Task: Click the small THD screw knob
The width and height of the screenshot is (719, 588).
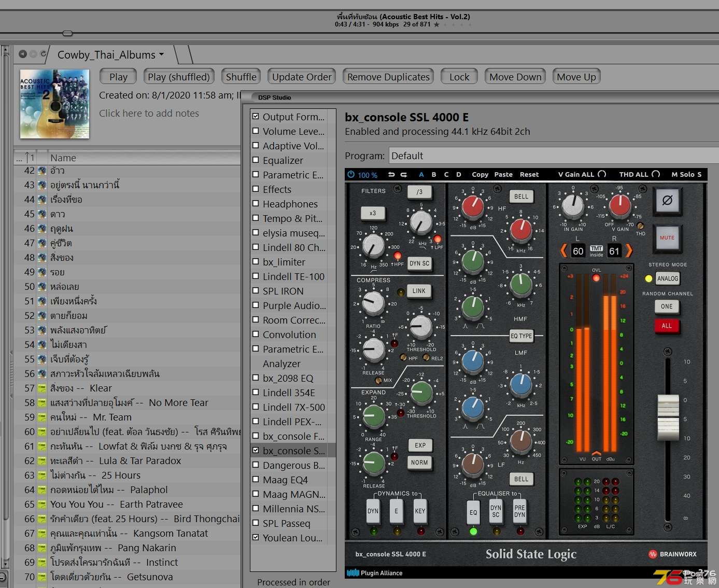Action: [x=640, y=226]
